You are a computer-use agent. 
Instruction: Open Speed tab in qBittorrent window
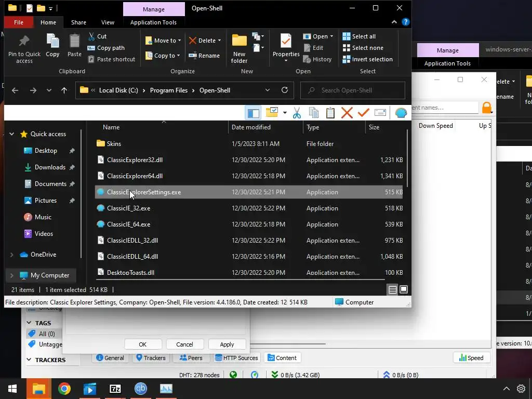point(471,358)
